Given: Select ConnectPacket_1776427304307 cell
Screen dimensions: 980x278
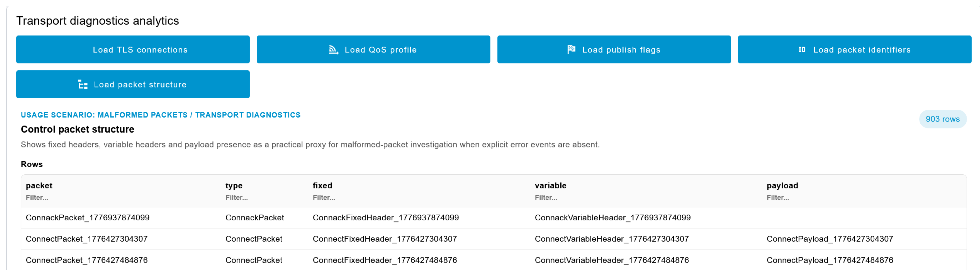Looking at the screenshot, I should tap(86, 239).
